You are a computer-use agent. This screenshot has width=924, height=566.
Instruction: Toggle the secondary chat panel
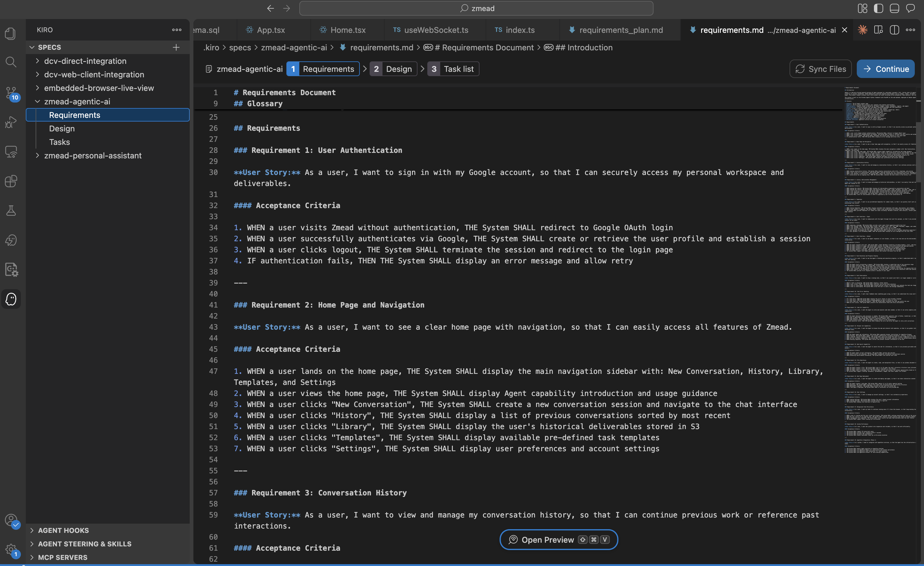(x=910, y=8)
